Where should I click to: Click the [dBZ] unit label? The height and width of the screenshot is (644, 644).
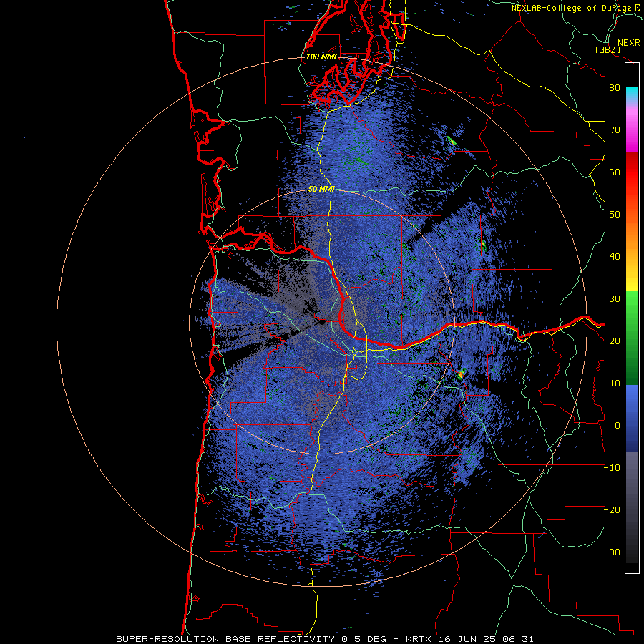click(608, 50)
